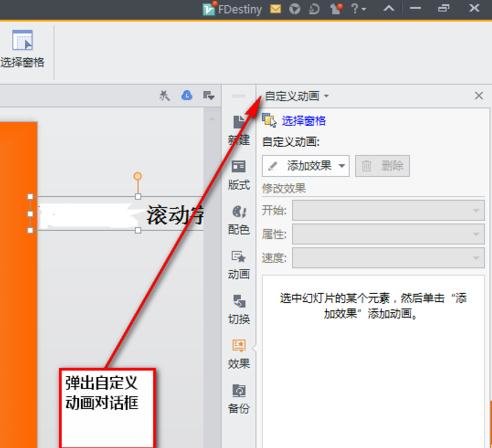Open the 新建 sidebar icon

pyautogui.click(x=239, y=130)
